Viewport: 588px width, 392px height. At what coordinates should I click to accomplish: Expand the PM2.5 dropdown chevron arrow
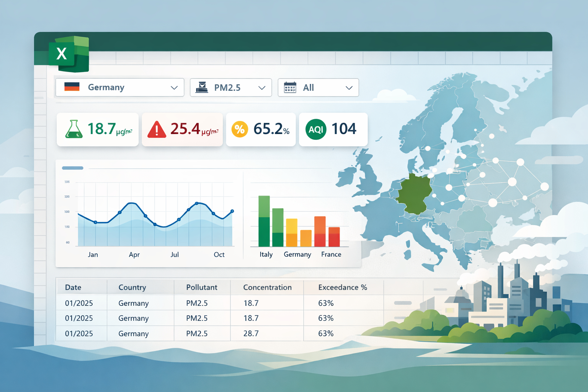[262, 88]
